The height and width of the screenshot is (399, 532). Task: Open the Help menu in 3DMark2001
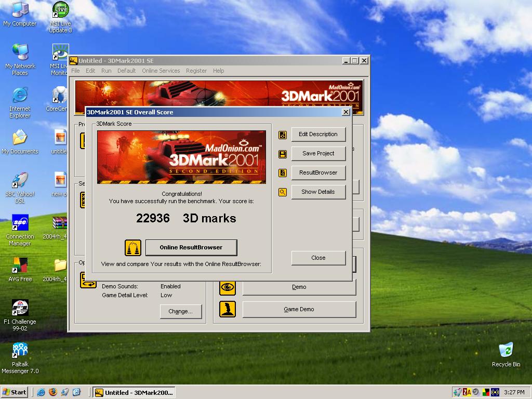[219, 71]
